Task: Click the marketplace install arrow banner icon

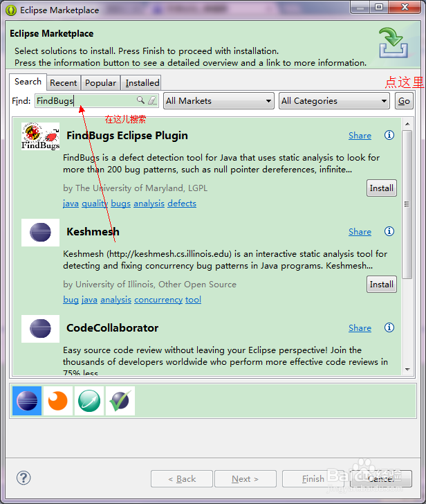Action: pos(393,42)
